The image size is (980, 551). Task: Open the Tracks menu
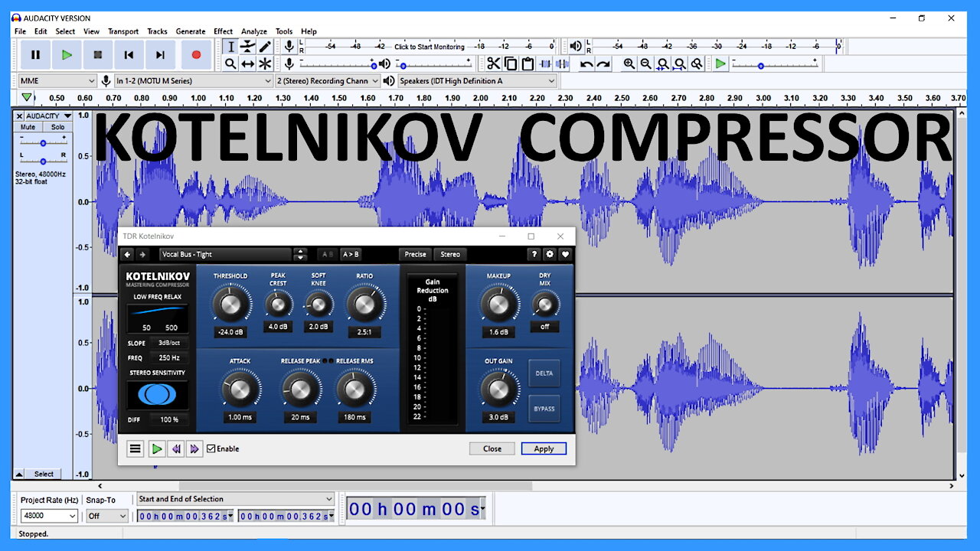pyautogui.click(x=157, y=31)
